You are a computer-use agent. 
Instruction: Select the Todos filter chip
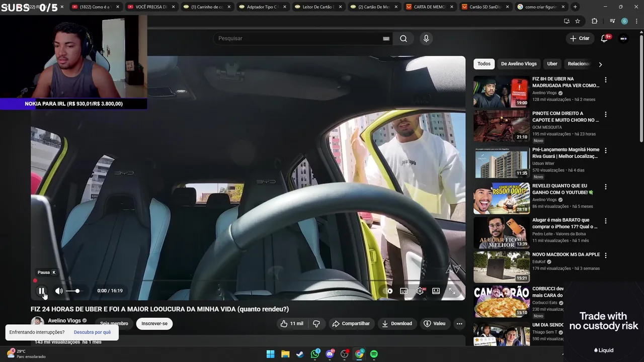(484, 64)
